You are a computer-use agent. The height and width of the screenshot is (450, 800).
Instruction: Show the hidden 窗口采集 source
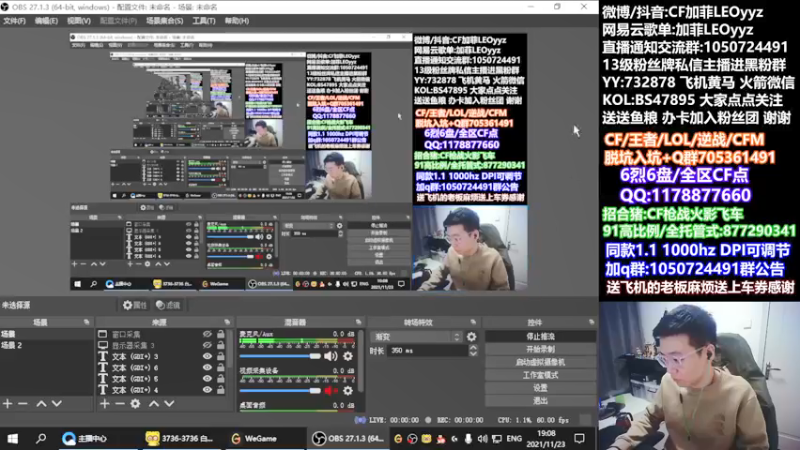(x=207, y=334)
